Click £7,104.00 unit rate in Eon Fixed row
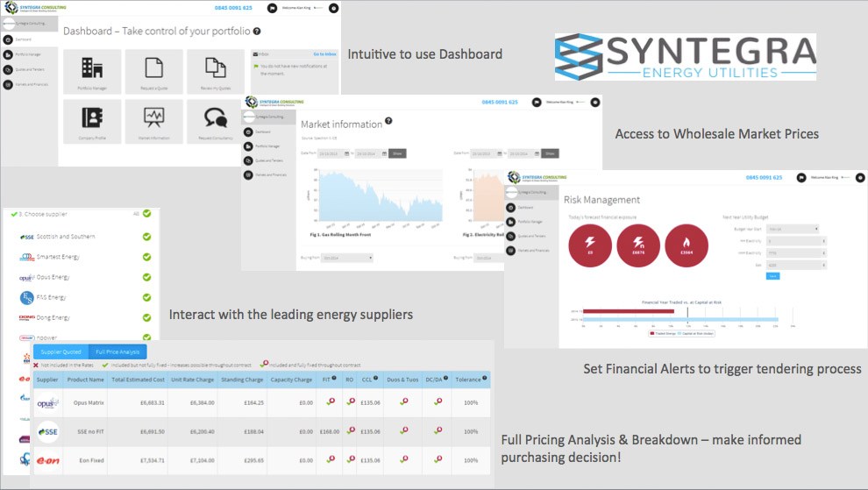868x490 pixels. click(202, 461)
